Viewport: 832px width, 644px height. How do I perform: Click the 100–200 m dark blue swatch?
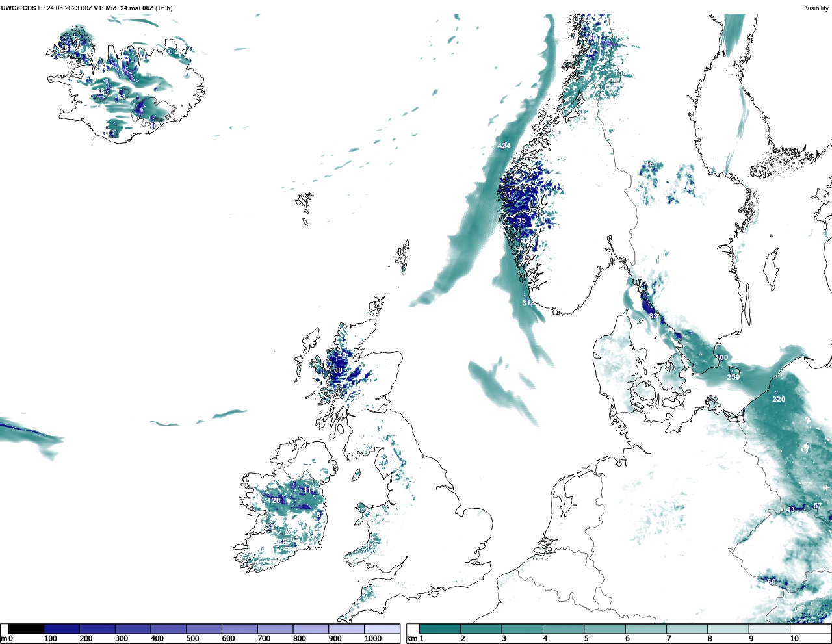tap(62, 628)
